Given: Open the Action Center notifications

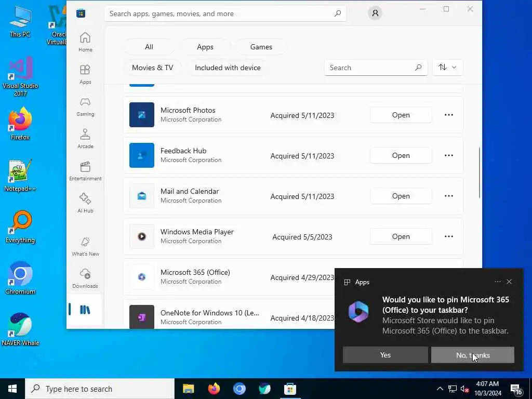Looking at the screenshot, I should click(516, 389).
